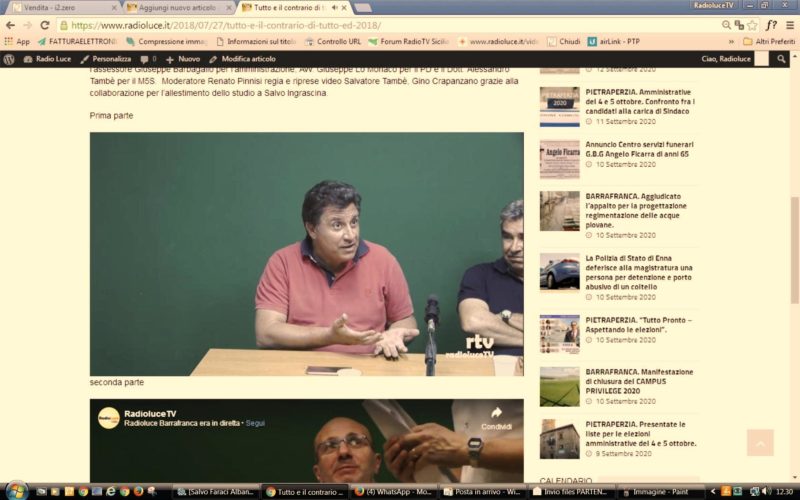Screen dimensions: 800x500
Task: Open the Chiudi bookmark
Action: 564,41
